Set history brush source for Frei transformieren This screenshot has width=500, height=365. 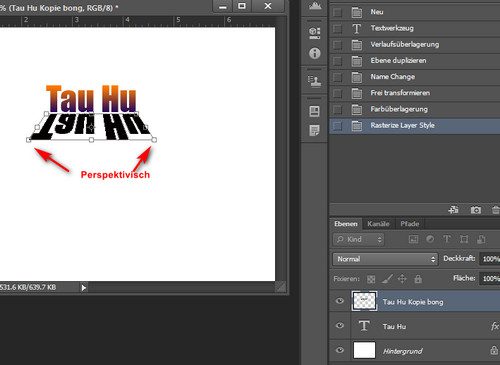click(337, 93)
